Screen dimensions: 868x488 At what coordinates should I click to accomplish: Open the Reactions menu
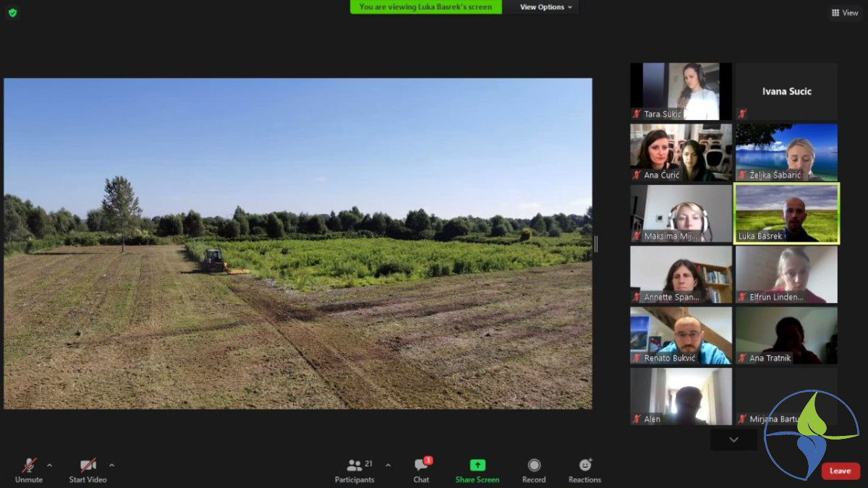[584, 469]
